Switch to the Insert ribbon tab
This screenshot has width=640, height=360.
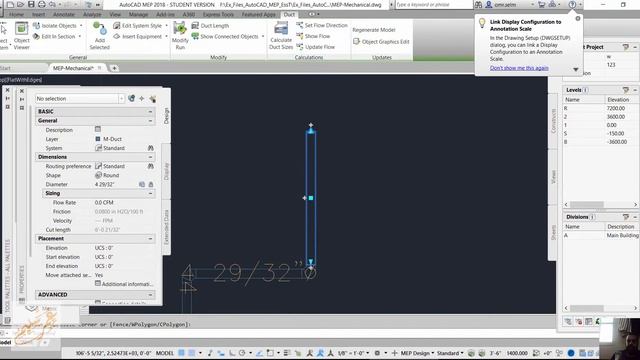click(39, 14)
